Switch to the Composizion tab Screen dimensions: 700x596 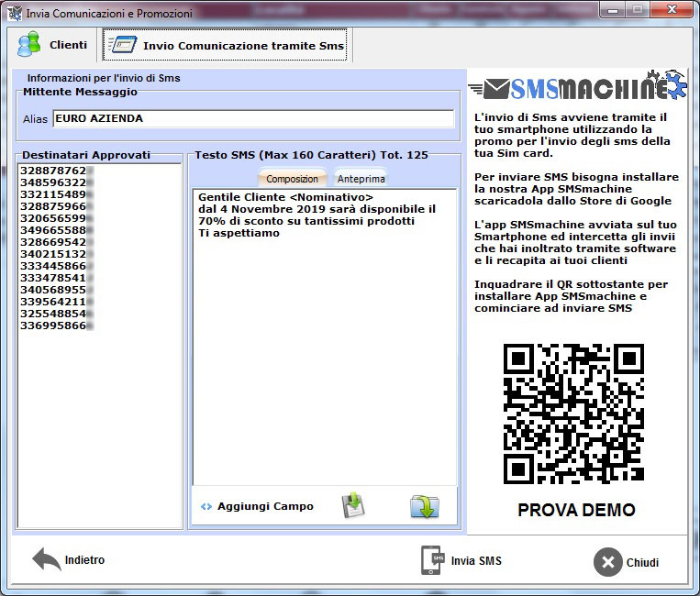coord(292,179)
